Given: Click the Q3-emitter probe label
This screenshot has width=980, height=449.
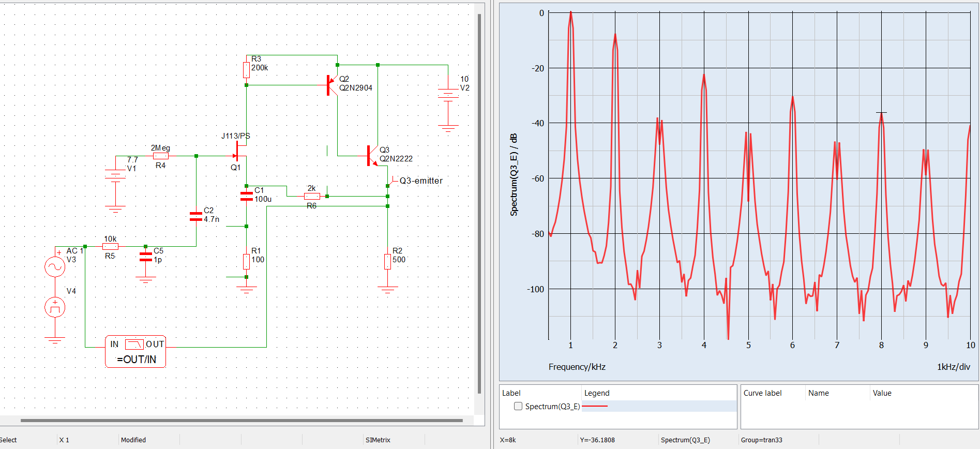Looking at the screenshot, I should tap(421, 181).
